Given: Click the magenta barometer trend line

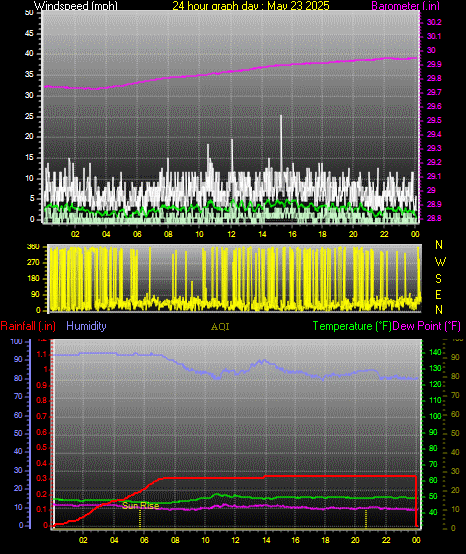Looking at the screenshot, I should pyautogui.click(x=230, y=72).
